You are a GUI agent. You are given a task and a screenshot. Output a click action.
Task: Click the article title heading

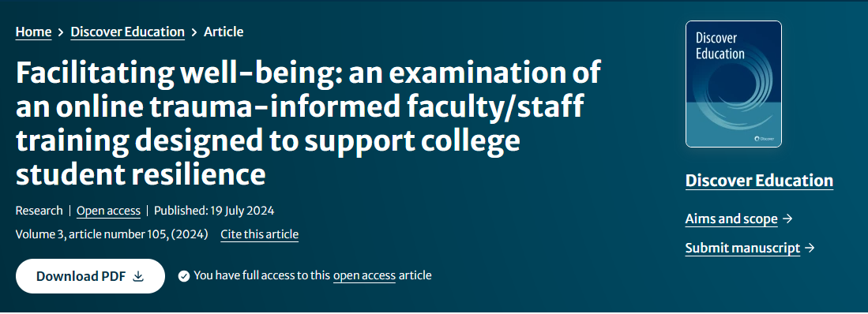[308, 123]
